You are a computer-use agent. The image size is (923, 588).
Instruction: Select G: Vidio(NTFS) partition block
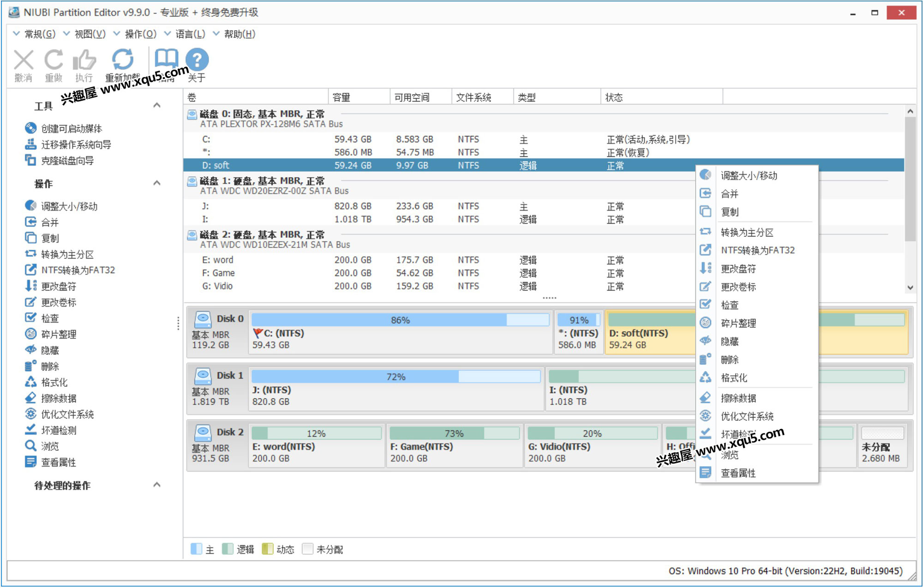pos(593,446)
